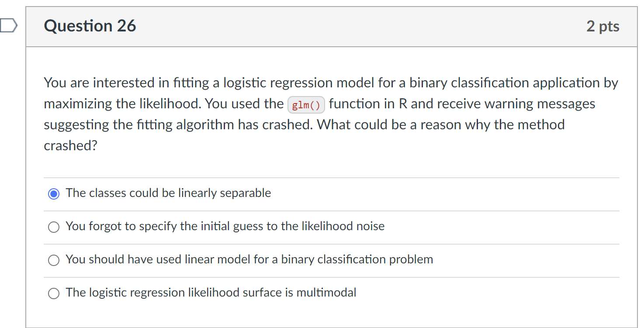Click the glm() code snippet badge

click(x=306, y=105)
